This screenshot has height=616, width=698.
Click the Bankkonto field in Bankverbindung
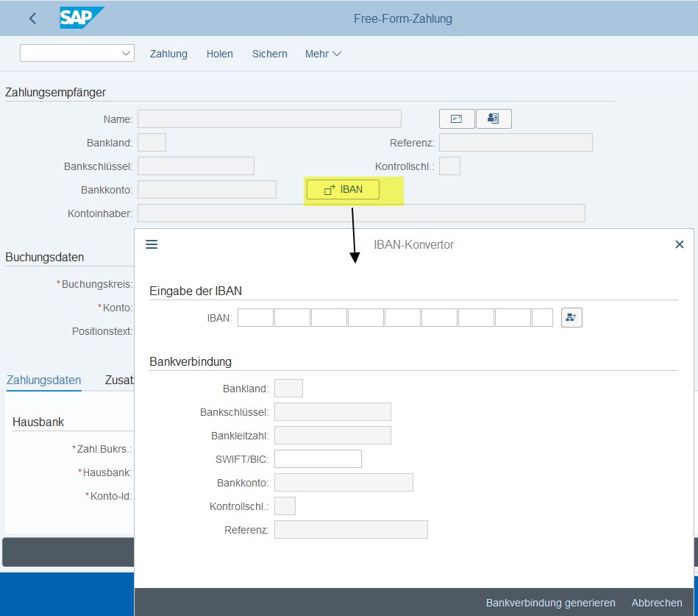[343, 483]
